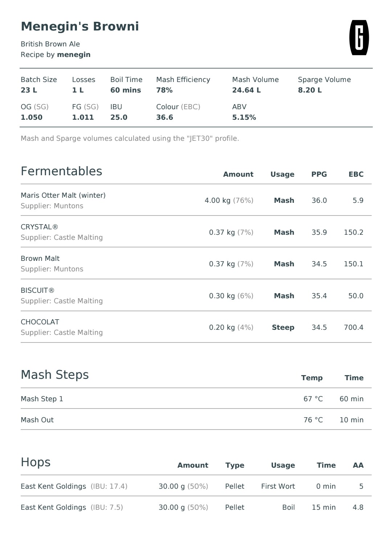Click the author name menegin
The height and width of the screenshot is (554, 392).
coord(74,54)
